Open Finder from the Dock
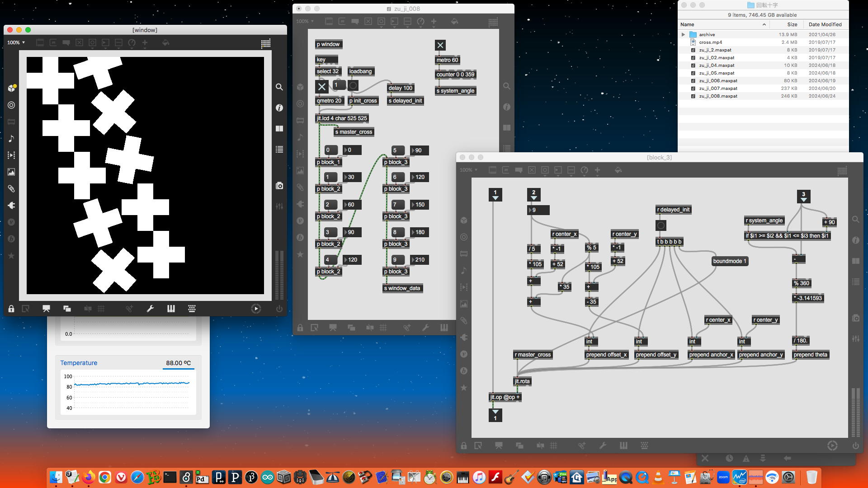The width and height of the screenshot is (868, 488). (56, 477)
